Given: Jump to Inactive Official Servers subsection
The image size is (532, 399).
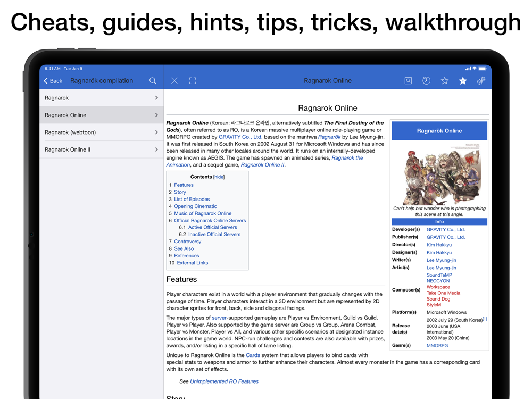Looking at the screenshot, I should [214, 235].
